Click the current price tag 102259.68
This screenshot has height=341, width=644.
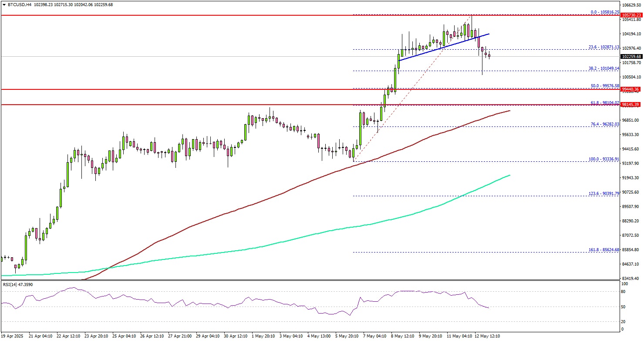point(630,57)
